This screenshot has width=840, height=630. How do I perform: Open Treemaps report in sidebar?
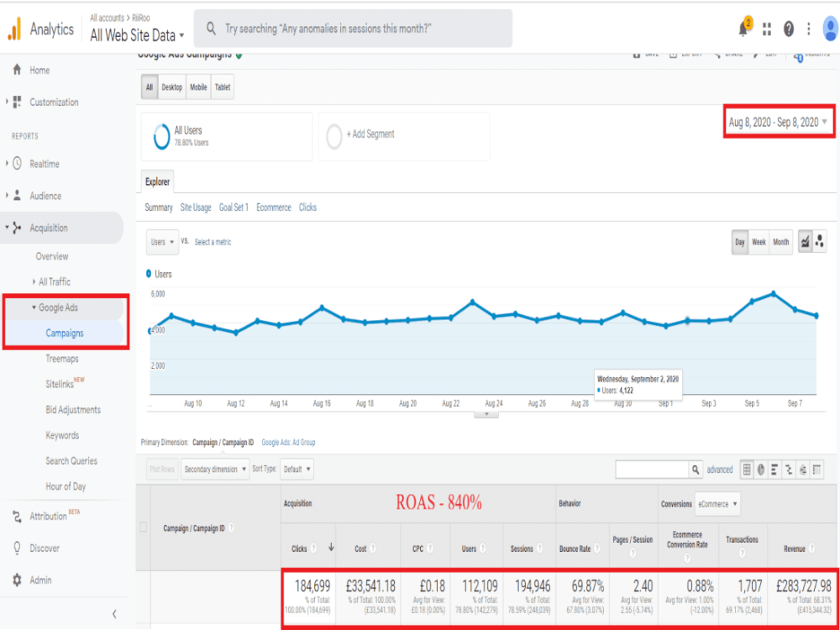pos(62,359)
